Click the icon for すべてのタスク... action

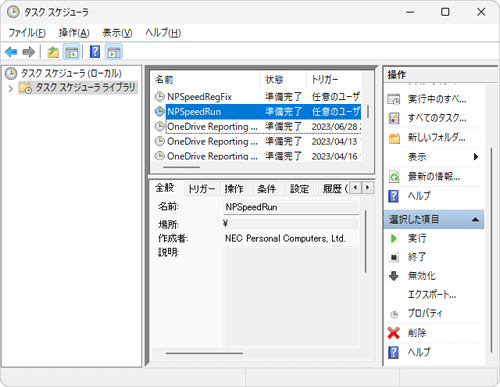click(x=394, y=118)
